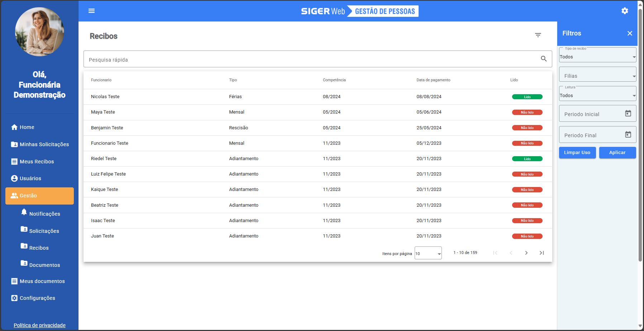
Task: Click the Lido badge for Nicolas Teste
Action: (527, 97)
